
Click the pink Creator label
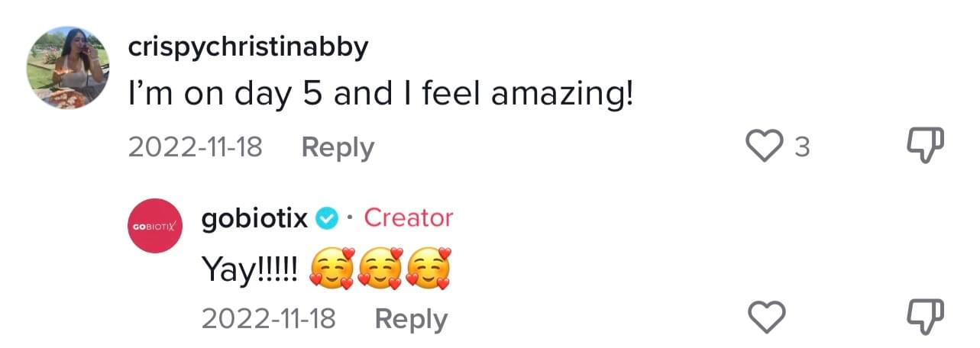click(408, 218)
